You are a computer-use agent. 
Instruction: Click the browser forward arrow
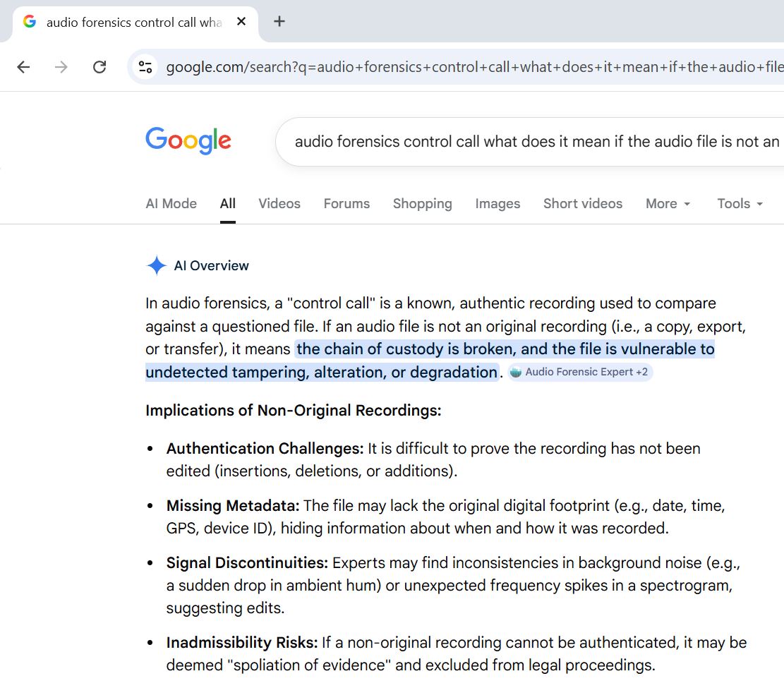pos(61,67)
